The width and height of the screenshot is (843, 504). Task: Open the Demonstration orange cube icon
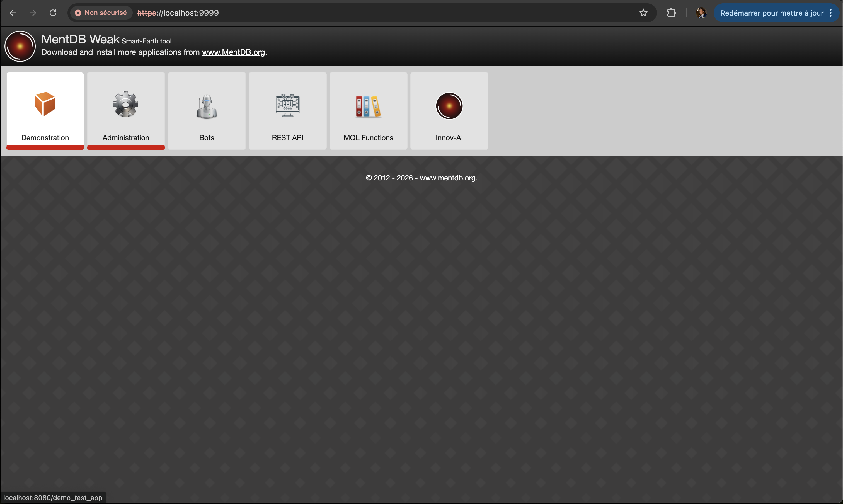click(45, 104)
